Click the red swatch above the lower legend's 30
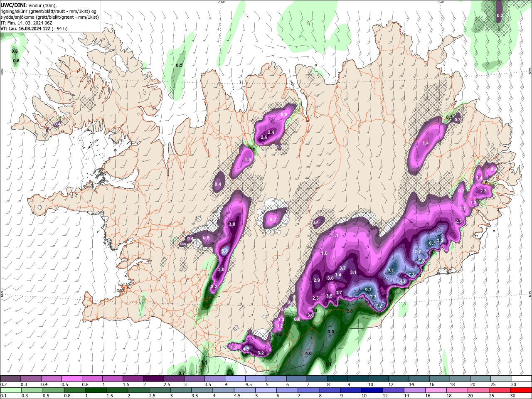Viewport: 532px width, 399px height. [x=521, y=390]
